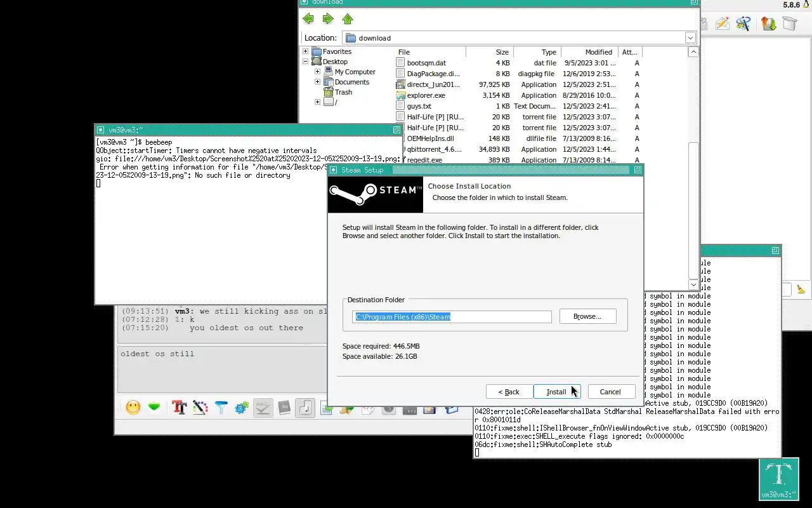Expand the Documents tree node
The image size is (812, 508).
pos(317,82)
